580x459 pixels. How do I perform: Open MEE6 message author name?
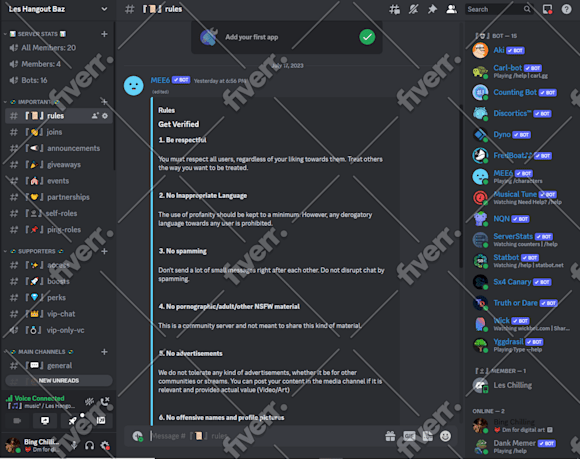[160, 80]
